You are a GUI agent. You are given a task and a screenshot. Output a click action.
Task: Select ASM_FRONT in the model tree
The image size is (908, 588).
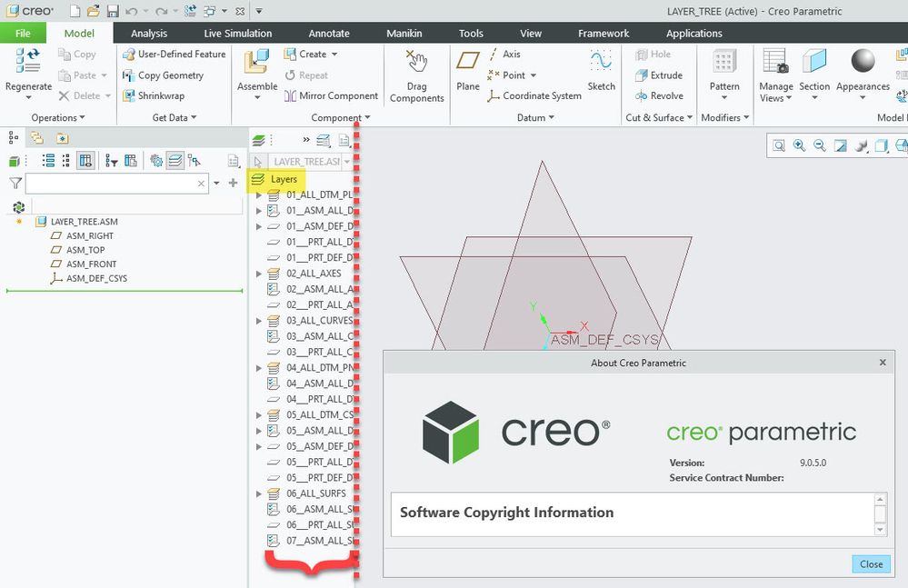click(84, 264)
